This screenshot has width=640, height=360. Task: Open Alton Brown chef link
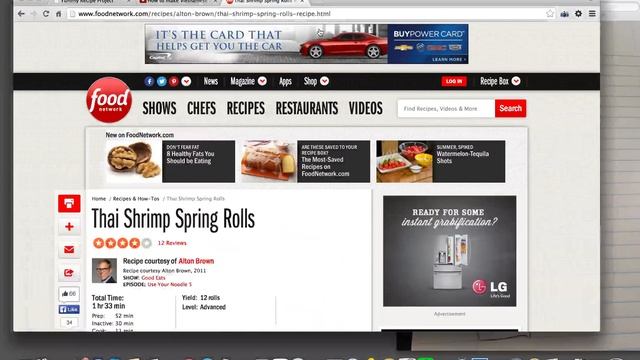click(x=196, y=261)
